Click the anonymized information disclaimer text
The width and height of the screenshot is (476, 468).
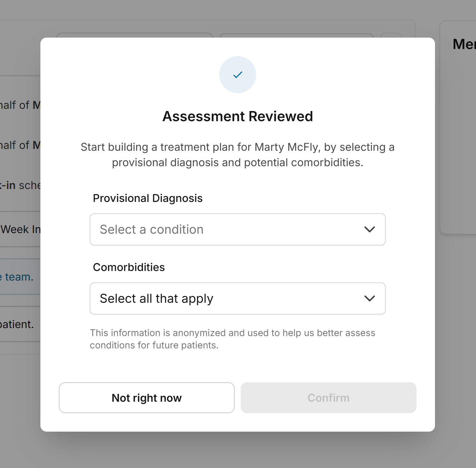[x=232, y=339]
